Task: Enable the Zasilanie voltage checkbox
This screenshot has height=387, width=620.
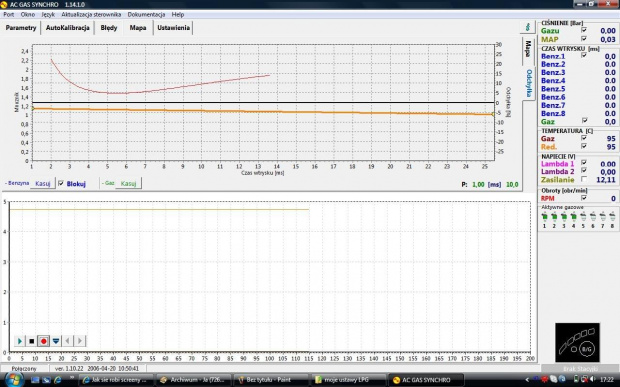Action: pos(584,179)
